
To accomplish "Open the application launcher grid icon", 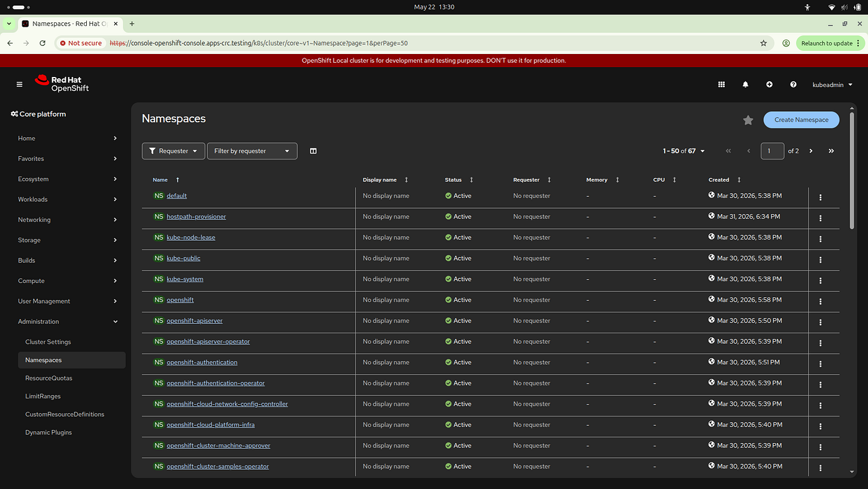I will point(721,84).
